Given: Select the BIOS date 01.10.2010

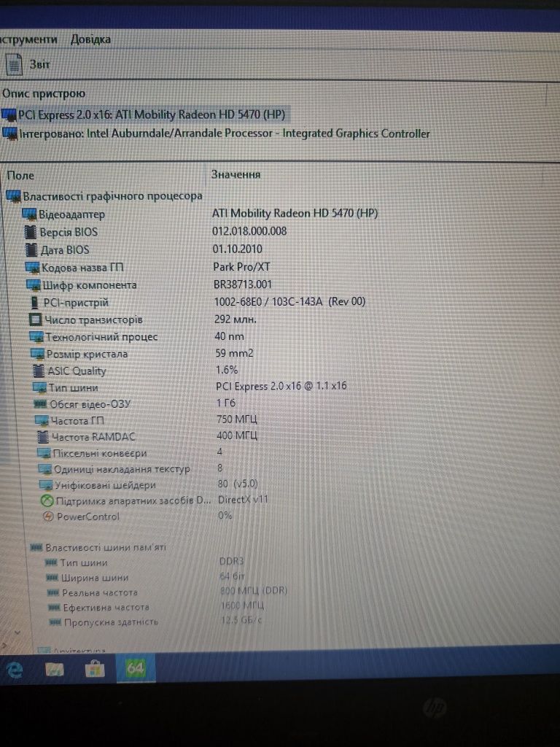Looking at the screenshot, I should click(237, 249).
